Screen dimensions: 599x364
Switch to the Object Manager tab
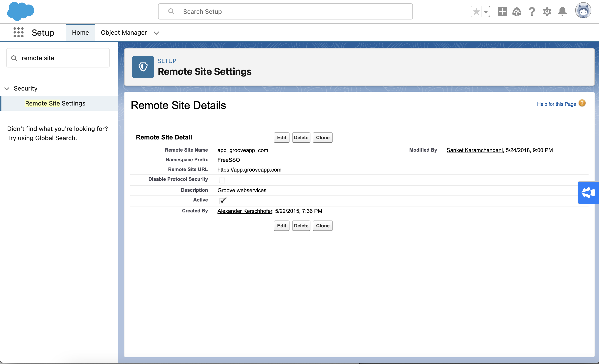(124, 33)
